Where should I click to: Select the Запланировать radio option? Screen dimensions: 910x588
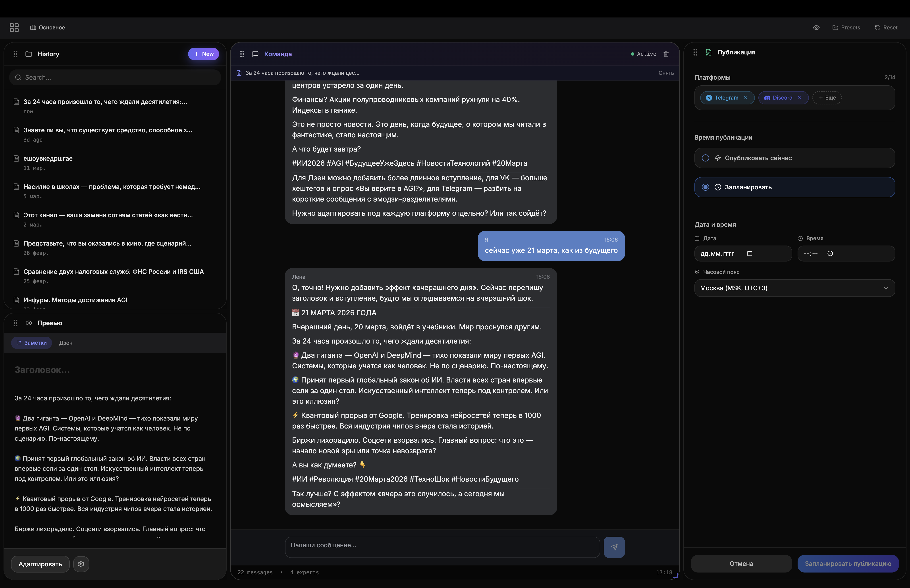point(705,187)
